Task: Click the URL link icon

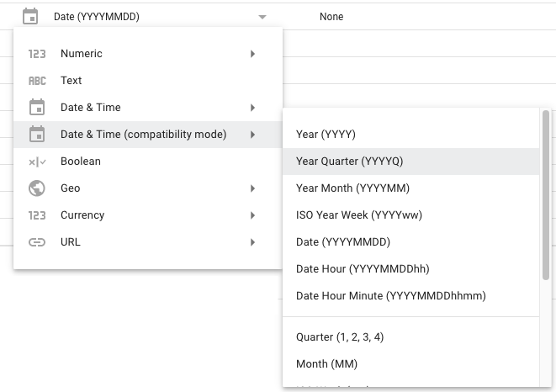Action: coord(37,242)
